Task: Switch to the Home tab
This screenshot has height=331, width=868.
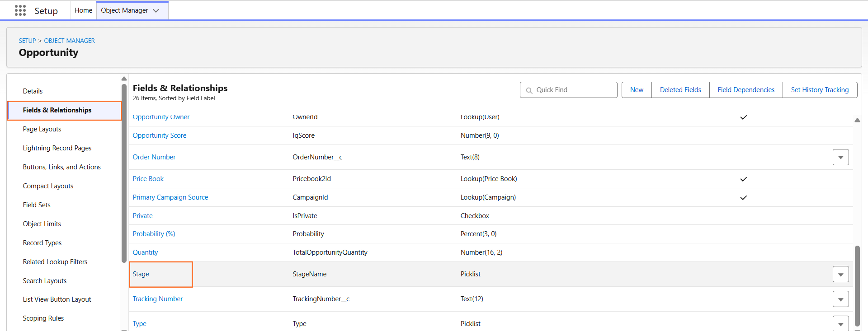Action: (83, 10)
